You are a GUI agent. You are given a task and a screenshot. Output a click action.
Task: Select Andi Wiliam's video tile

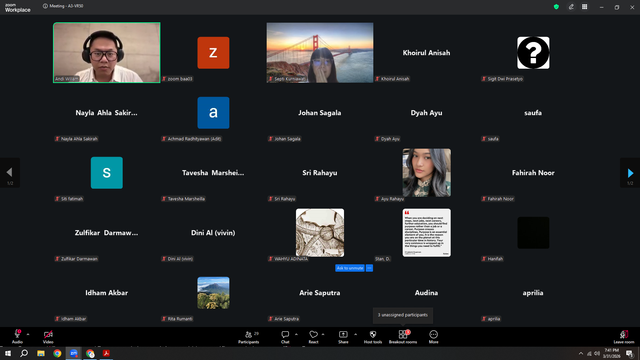point(107,53)
